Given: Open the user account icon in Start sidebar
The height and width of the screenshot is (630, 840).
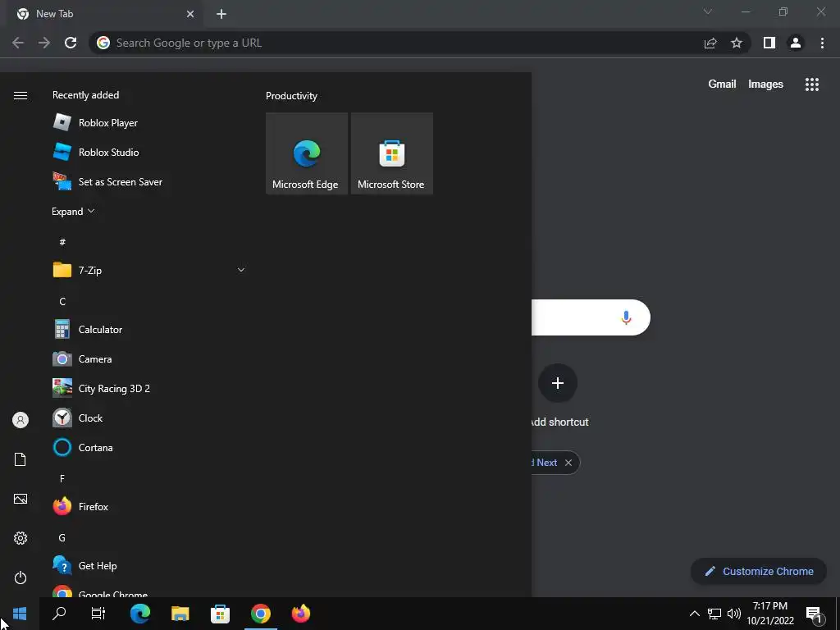Looking at the screenshot, I should 21,420.
